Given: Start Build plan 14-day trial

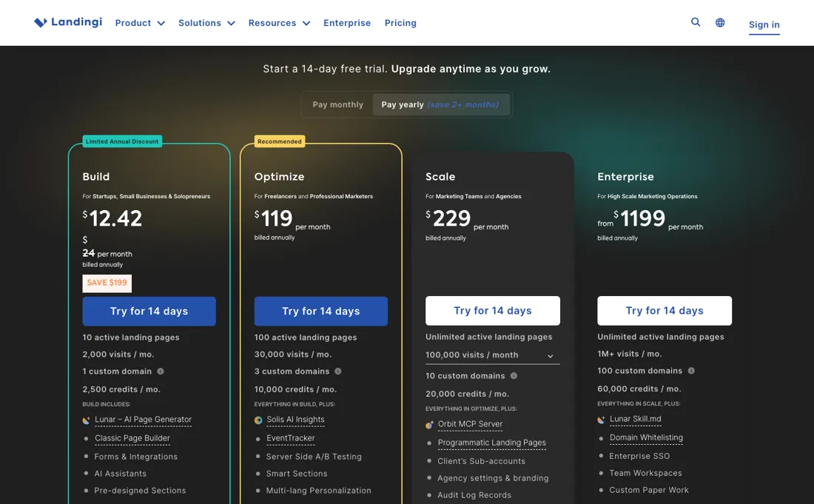Looking at the screenshot, I should (149, 312).
